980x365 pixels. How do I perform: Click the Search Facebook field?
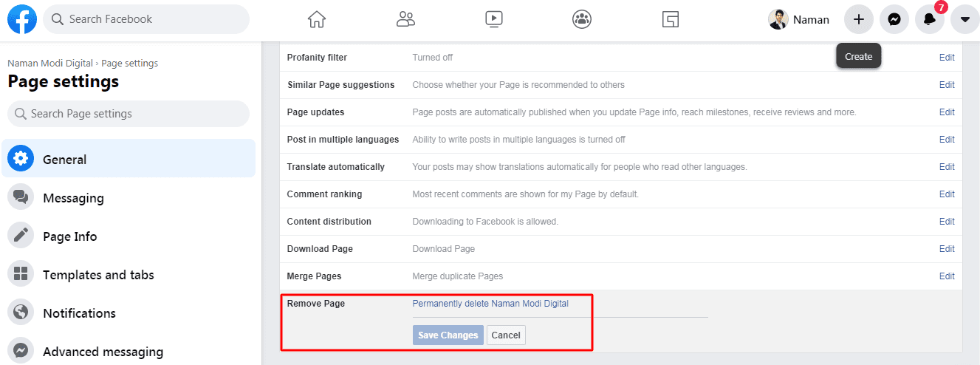point(146,19)
